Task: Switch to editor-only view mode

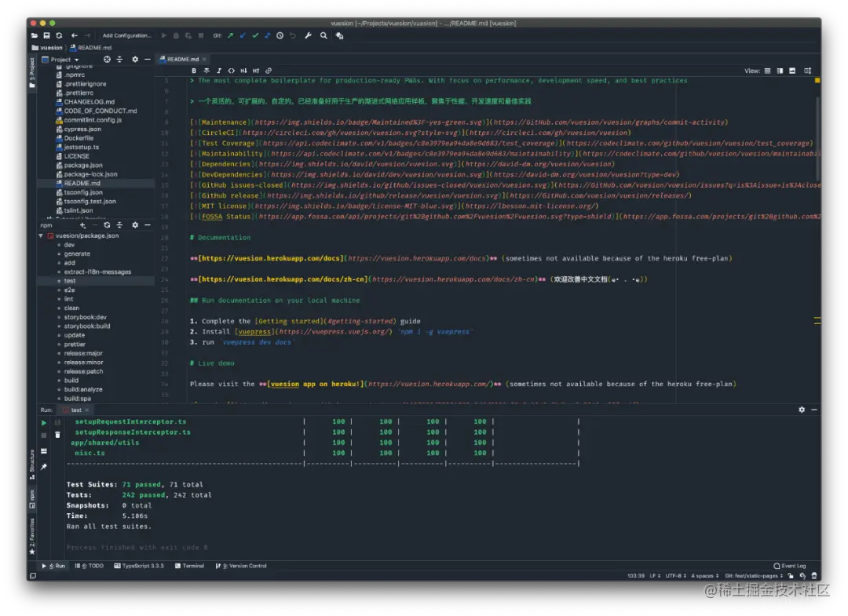Action: (767, 71)
